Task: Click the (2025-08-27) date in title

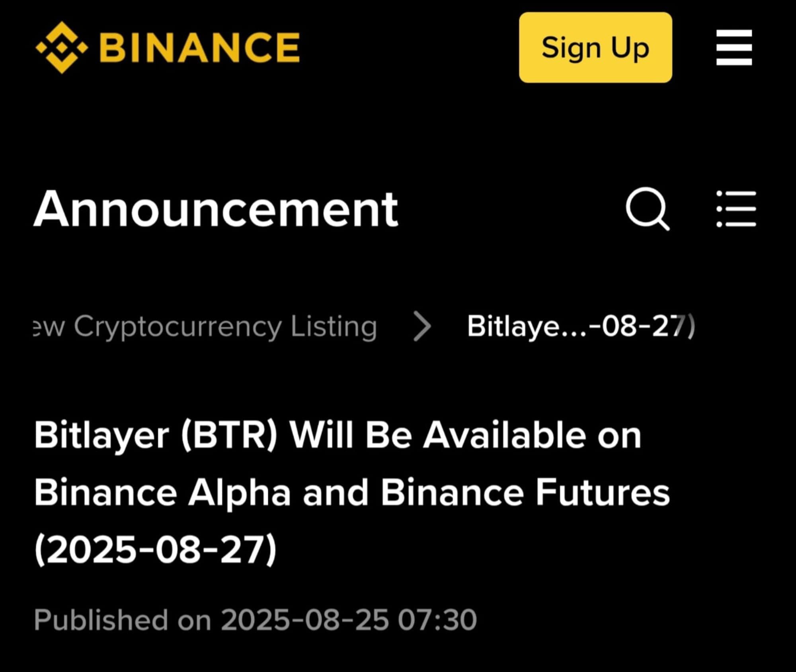Action: [155, 550]
